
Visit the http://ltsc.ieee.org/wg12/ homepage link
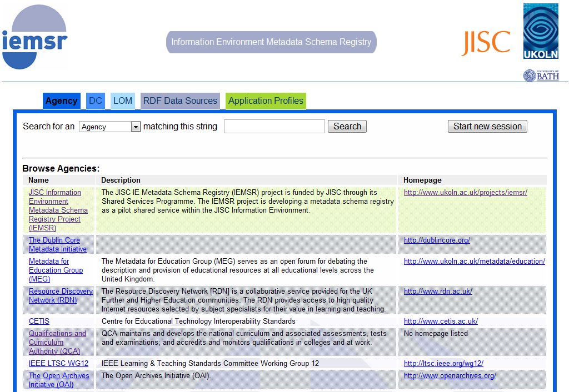pos(443,363)
